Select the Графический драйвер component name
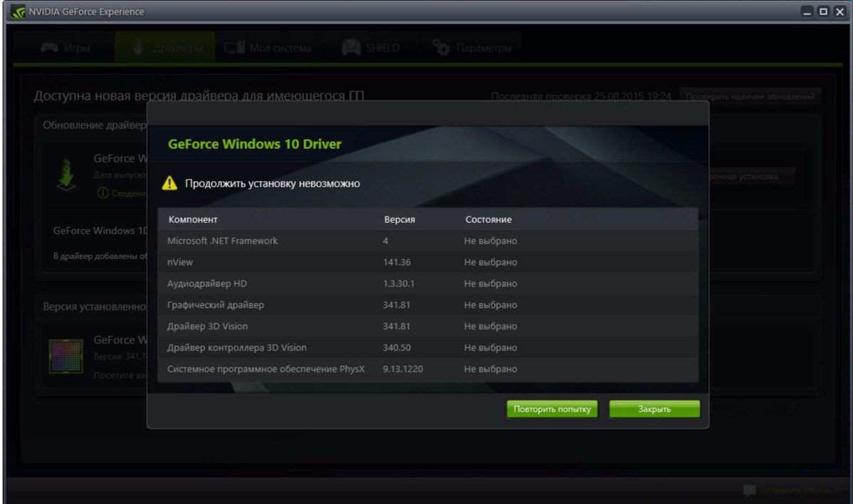This screenshot has height=504, width=853. click(x=216, y=305)
